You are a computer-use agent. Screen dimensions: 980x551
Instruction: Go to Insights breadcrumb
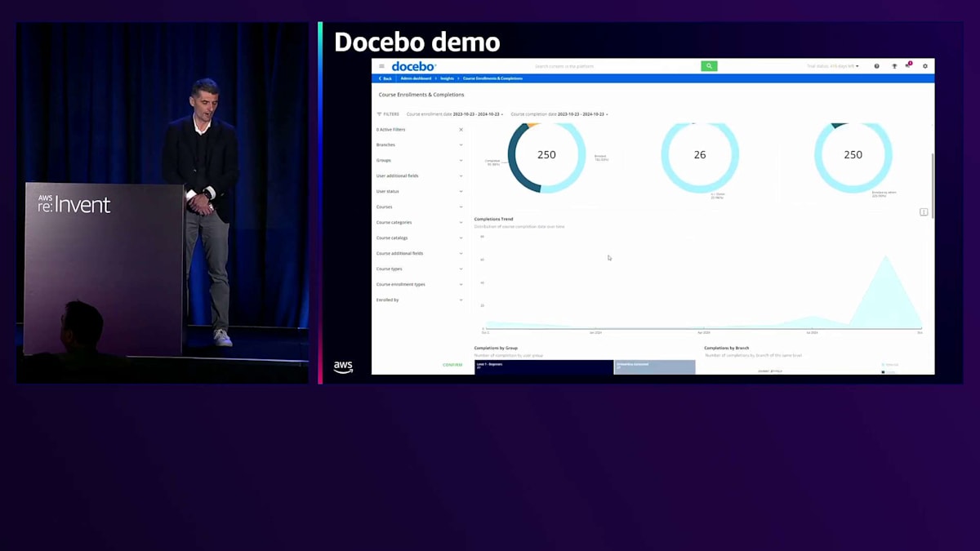[447, 78]
